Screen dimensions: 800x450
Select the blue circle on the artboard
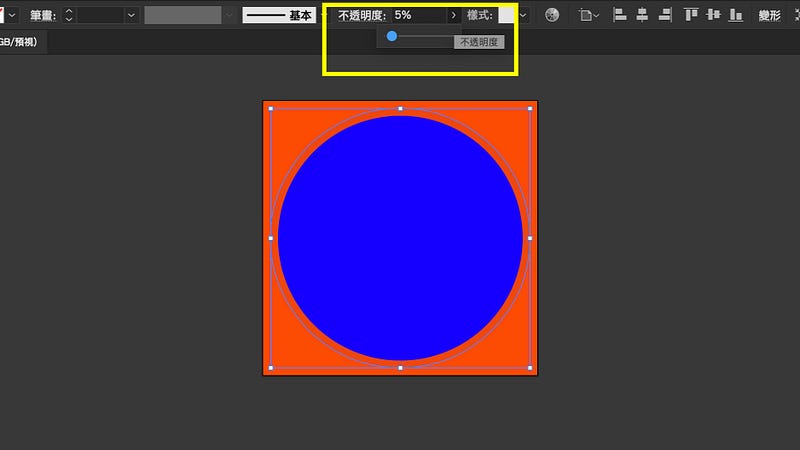click(x=400, y=238)
